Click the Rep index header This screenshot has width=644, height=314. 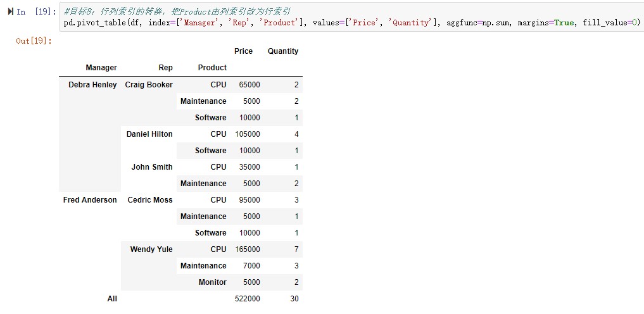[165, 68]
